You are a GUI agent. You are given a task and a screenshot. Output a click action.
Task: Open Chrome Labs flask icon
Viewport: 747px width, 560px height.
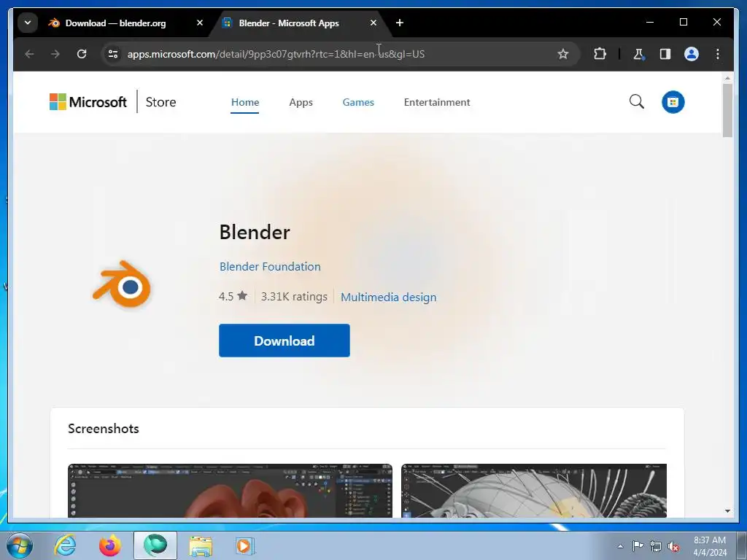click(x=638, y=54)
